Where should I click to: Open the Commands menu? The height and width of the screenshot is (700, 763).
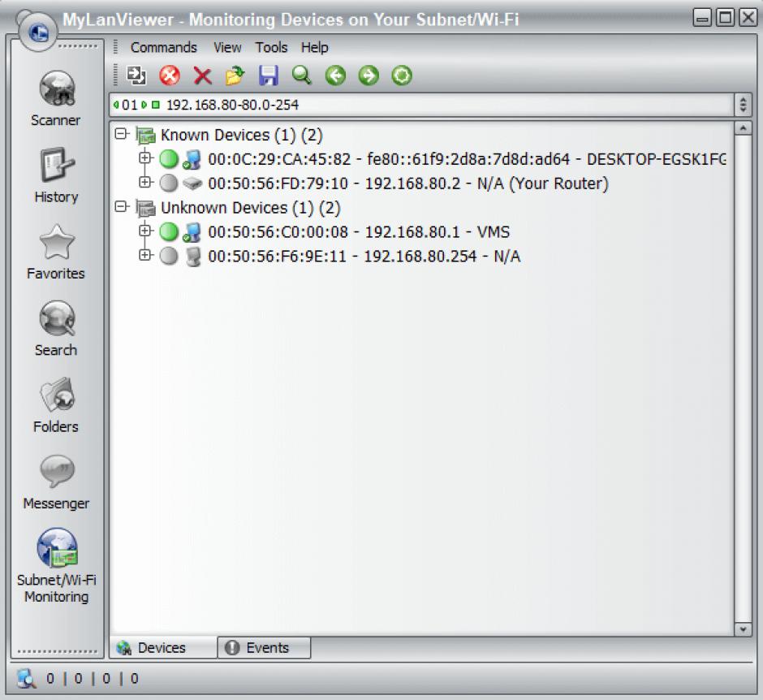163,47
